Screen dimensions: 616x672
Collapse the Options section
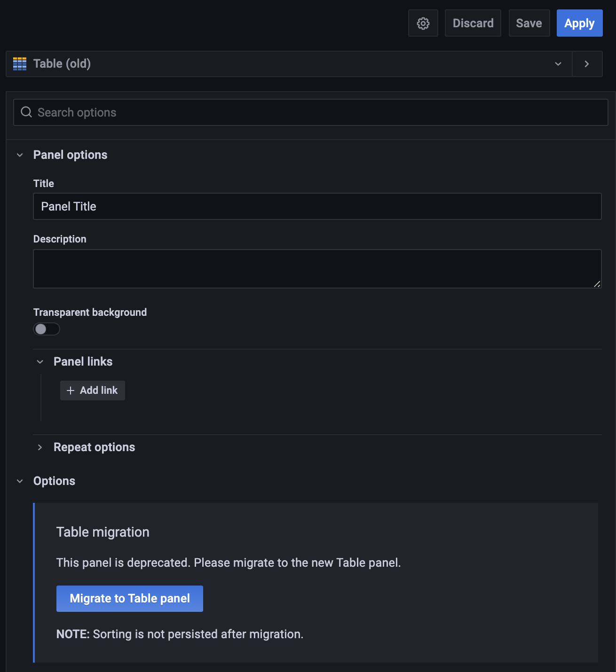pos(19,481)
